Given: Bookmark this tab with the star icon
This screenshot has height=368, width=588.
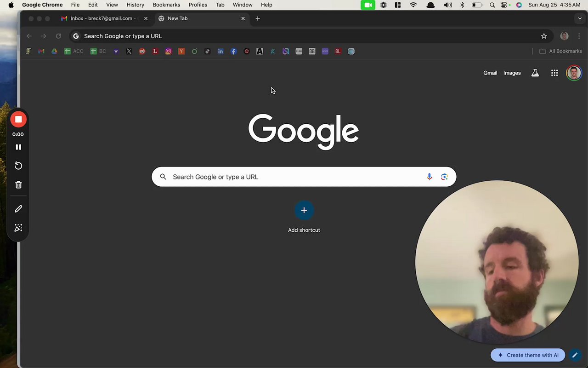Looking at the screenshot, I should click(x=544, y=36).
